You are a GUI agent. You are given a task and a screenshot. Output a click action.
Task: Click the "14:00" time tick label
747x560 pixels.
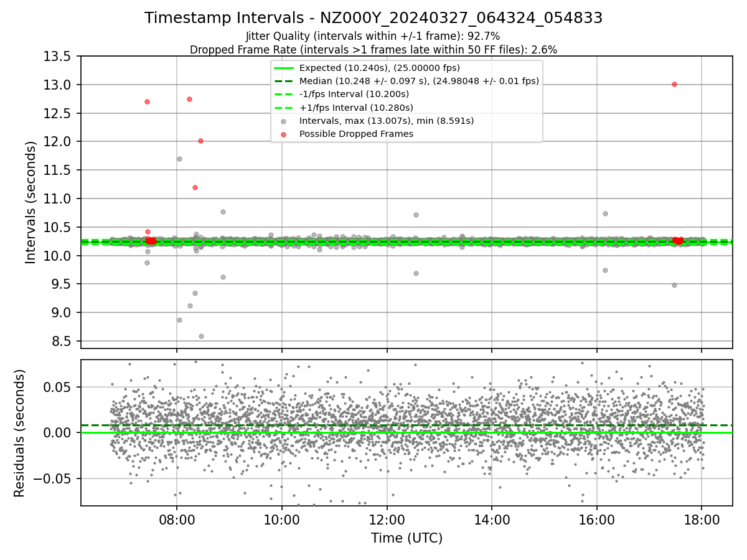coord(492,520)
